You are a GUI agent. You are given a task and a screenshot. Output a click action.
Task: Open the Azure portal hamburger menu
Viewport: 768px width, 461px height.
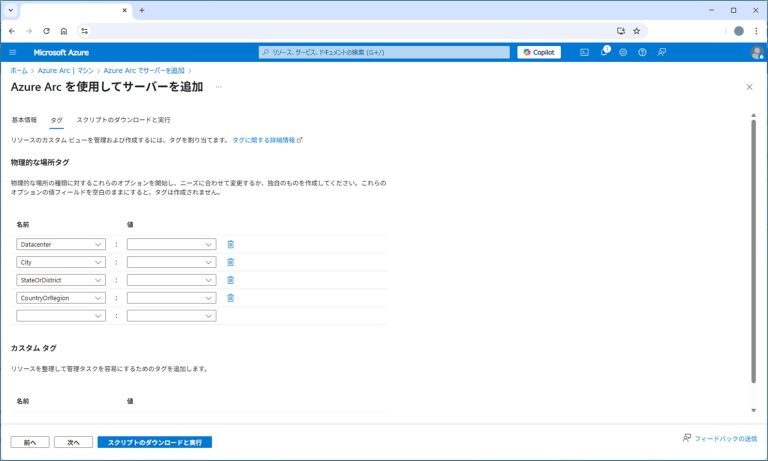(13, 52)
